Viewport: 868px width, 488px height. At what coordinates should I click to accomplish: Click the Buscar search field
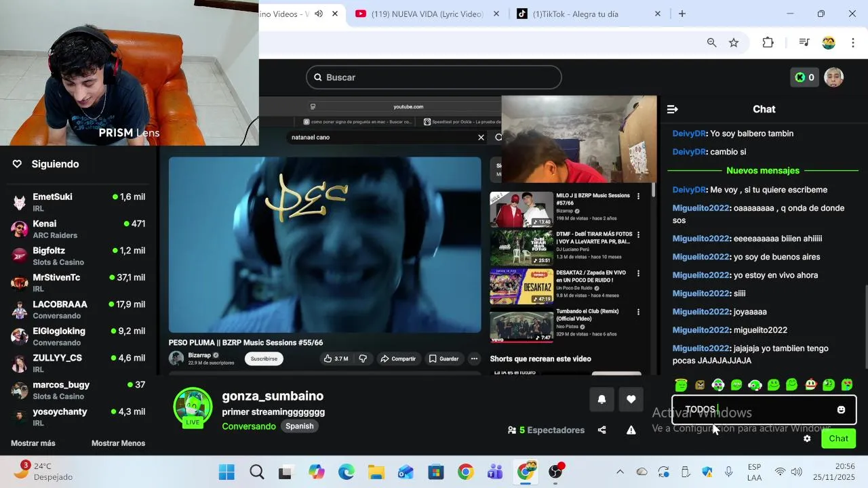434,77
